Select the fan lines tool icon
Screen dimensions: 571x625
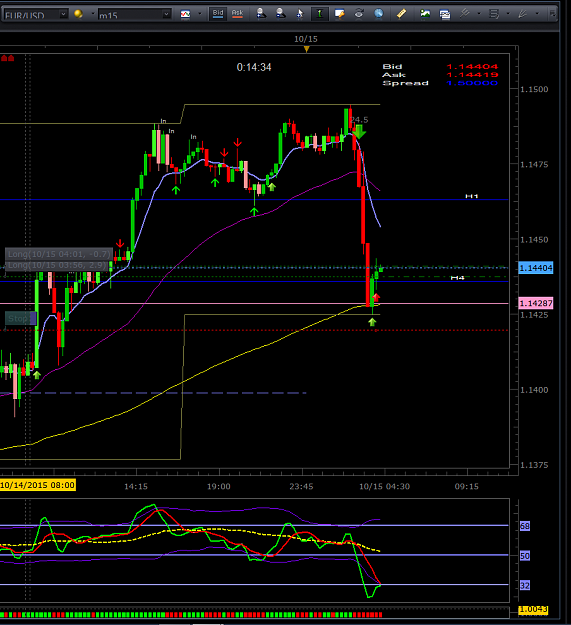[x=523, y=14]
